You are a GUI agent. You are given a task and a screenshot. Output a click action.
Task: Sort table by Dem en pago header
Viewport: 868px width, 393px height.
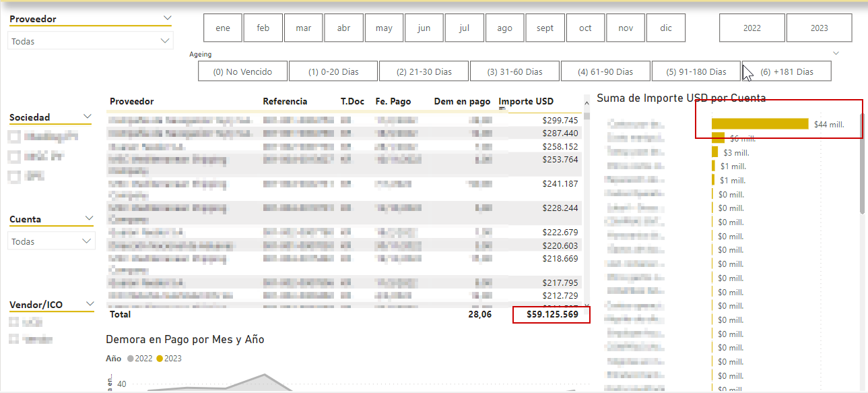pos(462,101)
